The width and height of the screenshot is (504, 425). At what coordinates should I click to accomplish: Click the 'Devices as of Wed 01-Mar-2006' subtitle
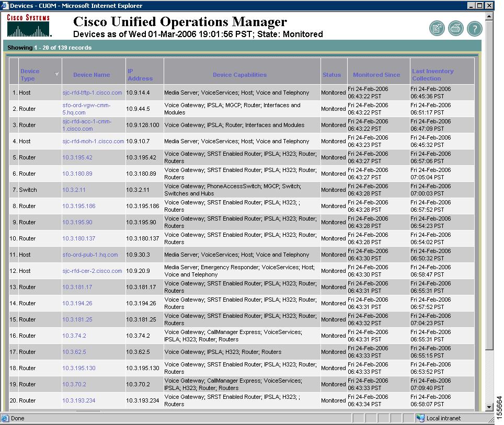click(198, 34)
